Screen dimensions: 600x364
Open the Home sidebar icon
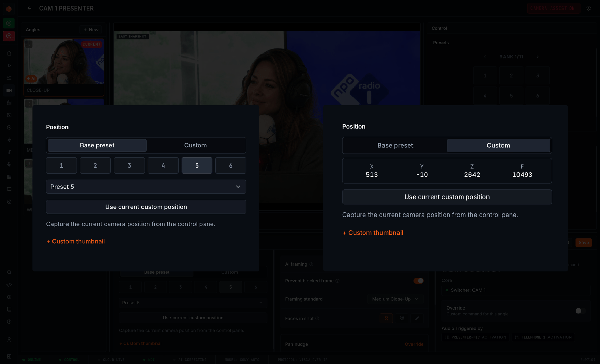point(9,53)
